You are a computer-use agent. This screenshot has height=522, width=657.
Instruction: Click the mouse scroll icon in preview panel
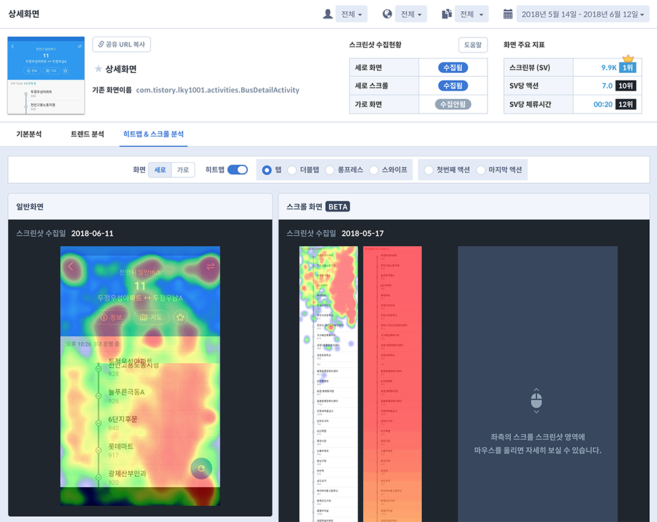point(536,400)
